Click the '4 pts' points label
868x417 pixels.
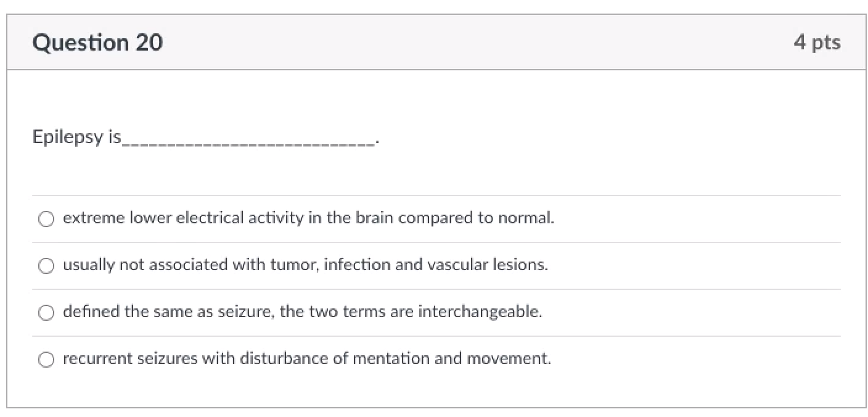pos(817,42)
